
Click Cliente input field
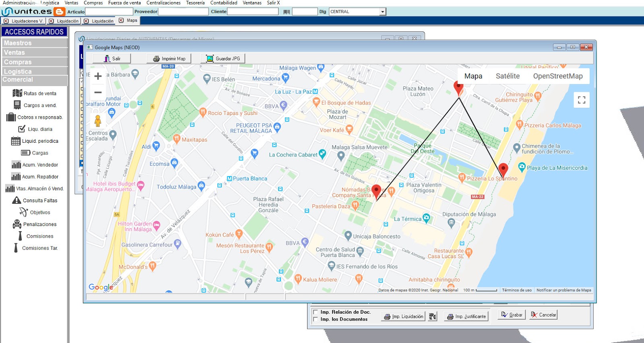tap(253, 12)
